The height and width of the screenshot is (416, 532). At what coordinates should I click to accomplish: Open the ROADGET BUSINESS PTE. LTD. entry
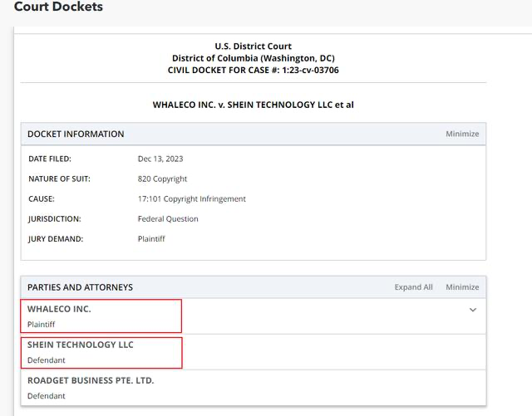(91, 380)
